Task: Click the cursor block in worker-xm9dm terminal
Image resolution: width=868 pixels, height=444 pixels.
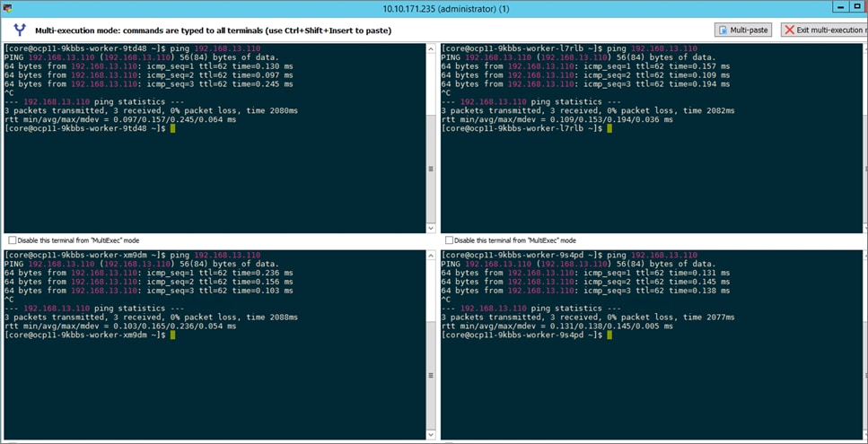Action: (172, 335)
